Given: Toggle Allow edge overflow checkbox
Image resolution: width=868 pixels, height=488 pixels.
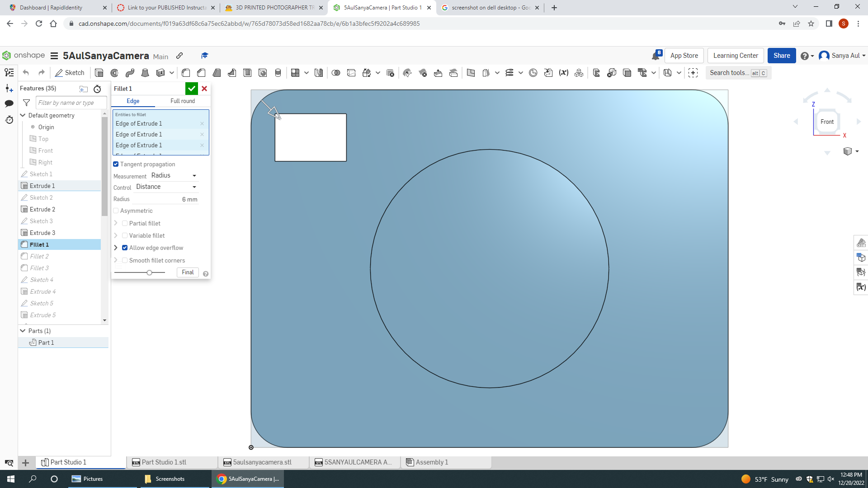Looking at the screenshot, I should pos(125,248).
